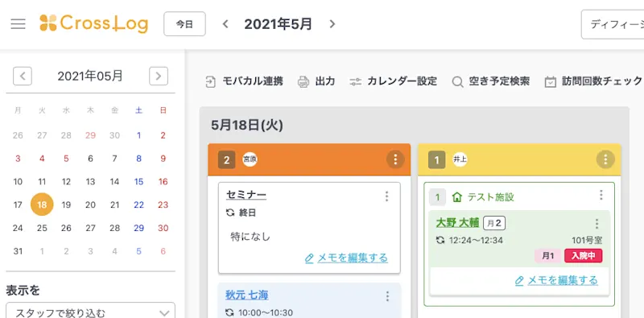Screen dimensions: 644x318
Task: Open the ディフィー dropdown at top right
Action: pos(613,24)
